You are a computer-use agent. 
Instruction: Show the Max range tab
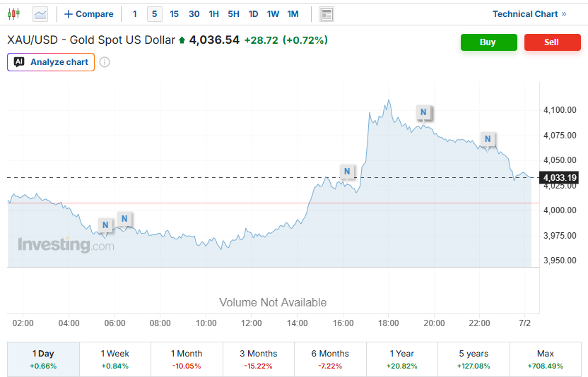[546, 359]
